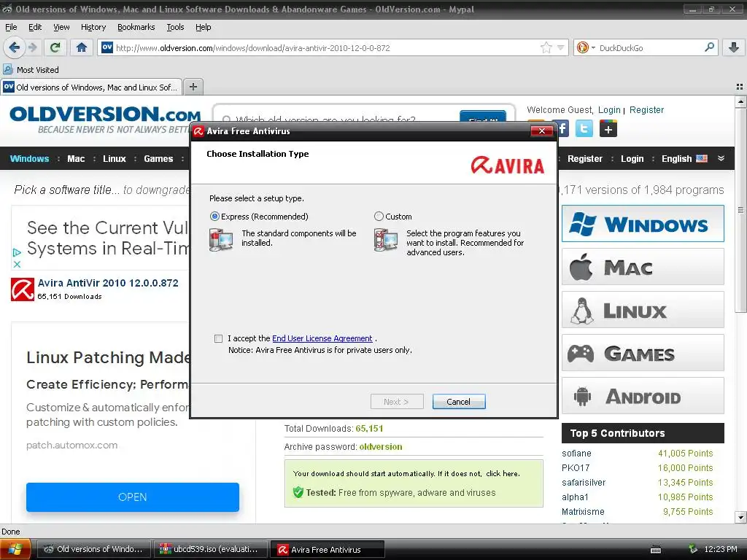Expand the navigation bar double chevron
The image size is (747, 560).
pos(721,158)
